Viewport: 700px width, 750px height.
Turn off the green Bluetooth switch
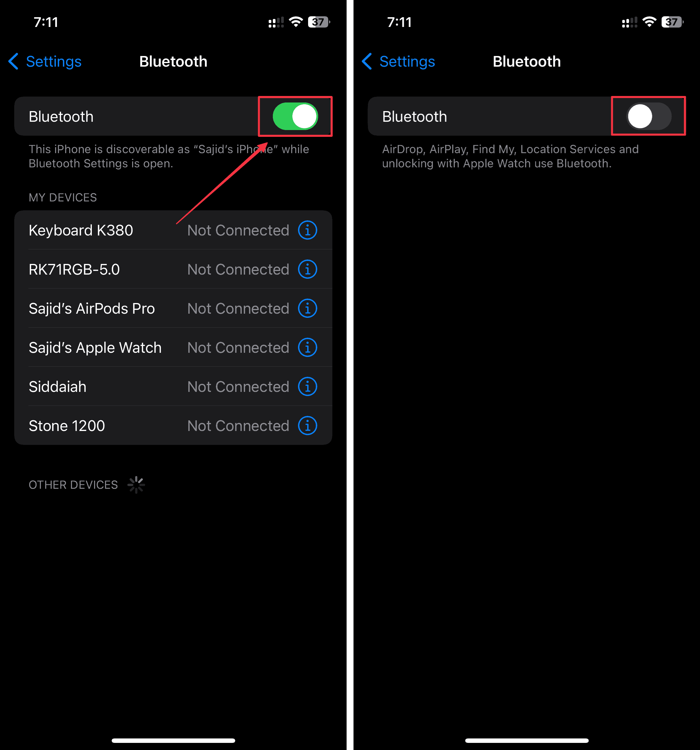pyautogui.click(x=295, y=116)
